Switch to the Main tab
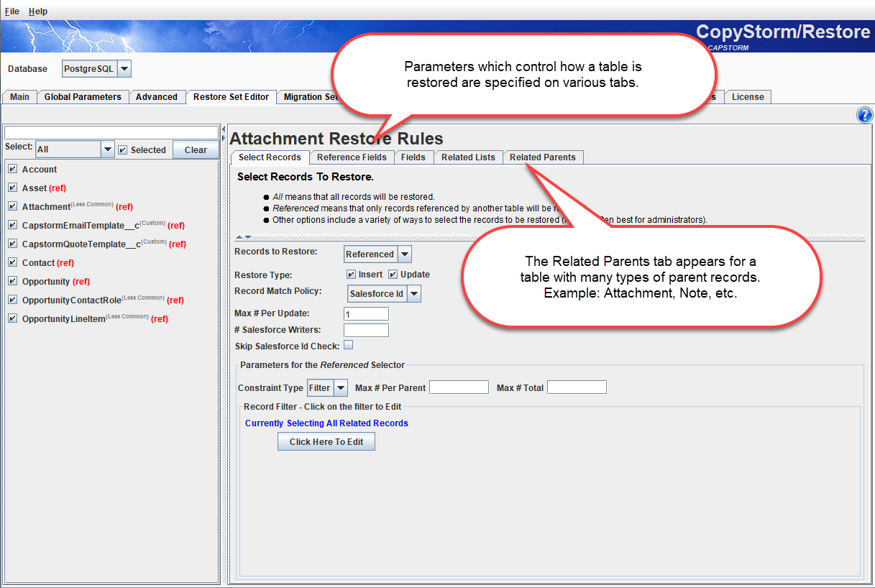Viewport: 875px width, 588px height. [20, 97]
